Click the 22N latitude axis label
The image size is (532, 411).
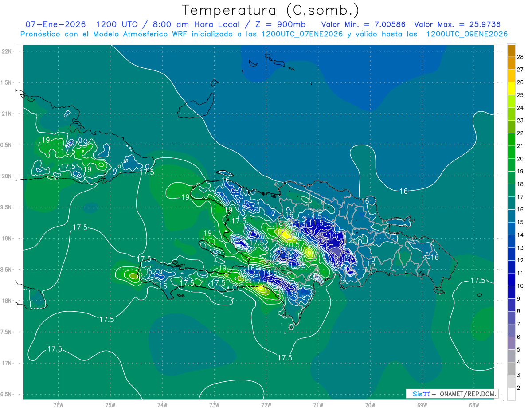[x=8, y=51]
